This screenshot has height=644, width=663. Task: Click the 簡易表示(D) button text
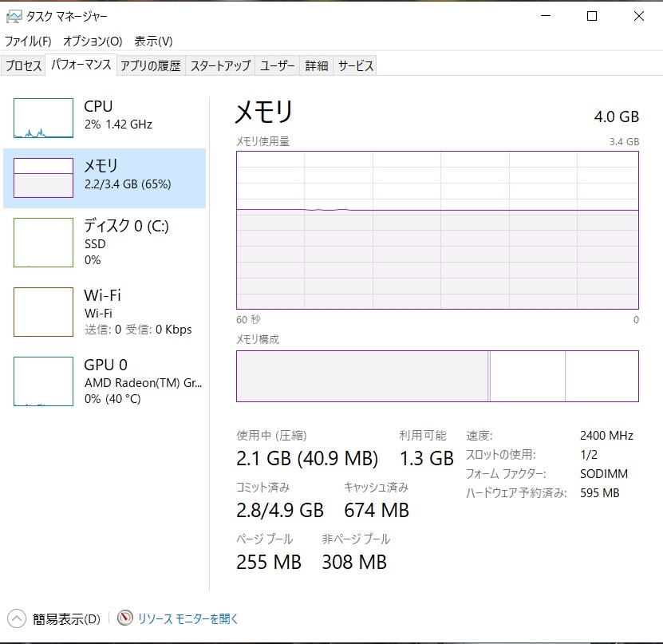tap(66, 618)
